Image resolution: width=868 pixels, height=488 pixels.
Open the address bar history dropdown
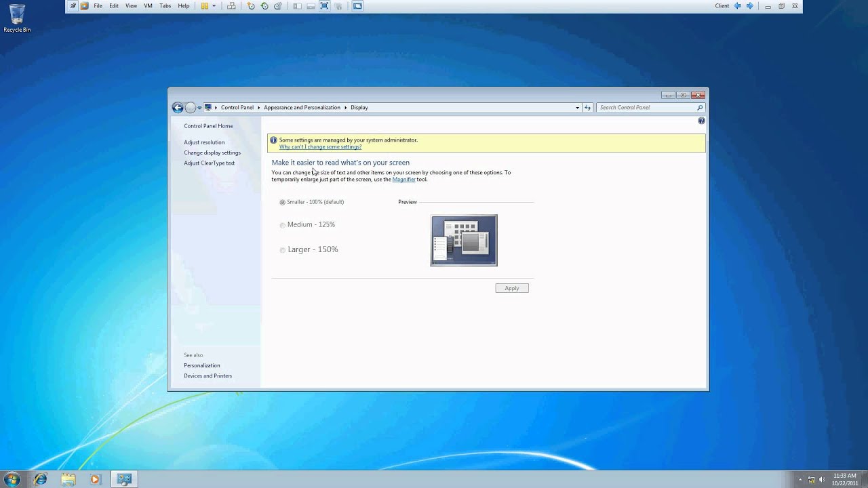pos(578,107)
